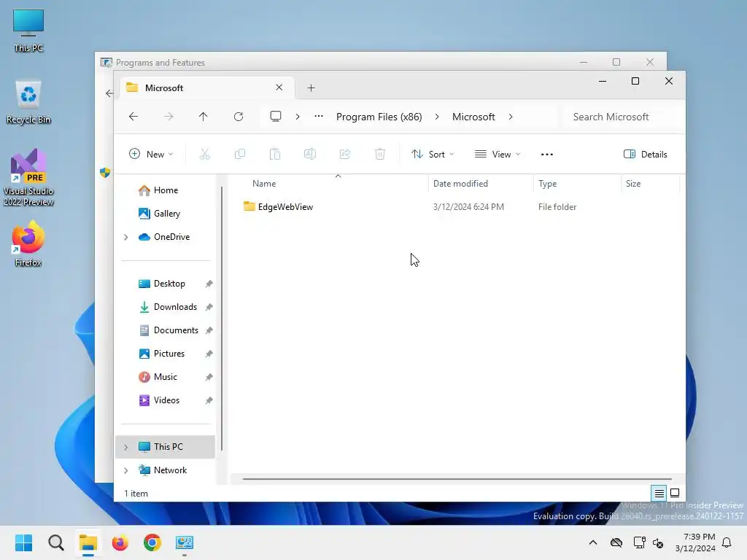Open Music in quick access
747x560 pixels.
coord(166,377)
